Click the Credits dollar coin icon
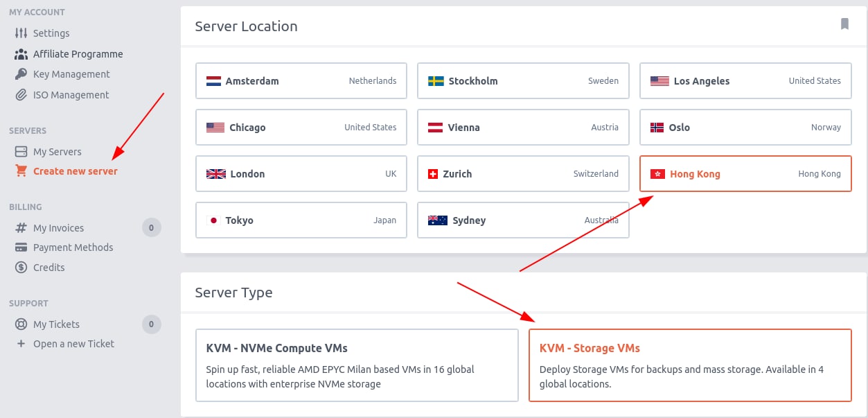The image size is (868, 418). pos(21,268)
